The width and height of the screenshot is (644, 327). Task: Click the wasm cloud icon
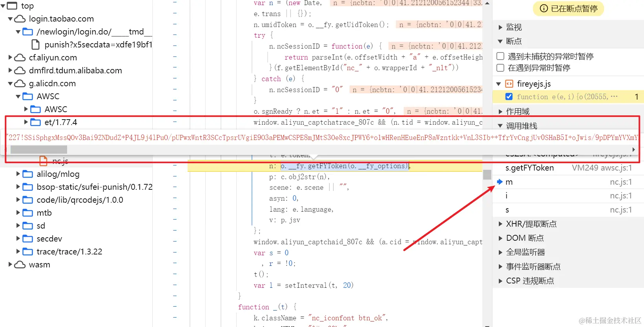click(20, 265)
